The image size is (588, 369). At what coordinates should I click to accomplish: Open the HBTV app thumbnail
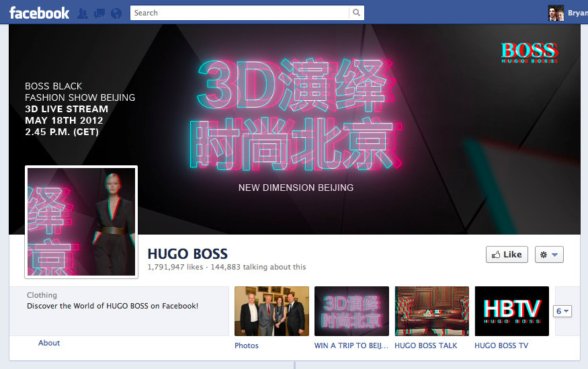point(511,311)
